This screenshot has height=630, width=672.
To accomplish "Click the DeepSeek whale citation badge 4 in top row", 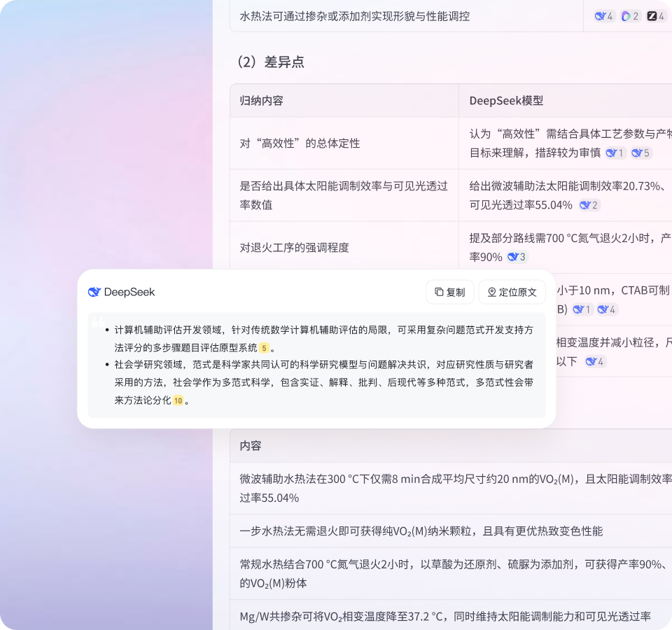I will [604, 16].
